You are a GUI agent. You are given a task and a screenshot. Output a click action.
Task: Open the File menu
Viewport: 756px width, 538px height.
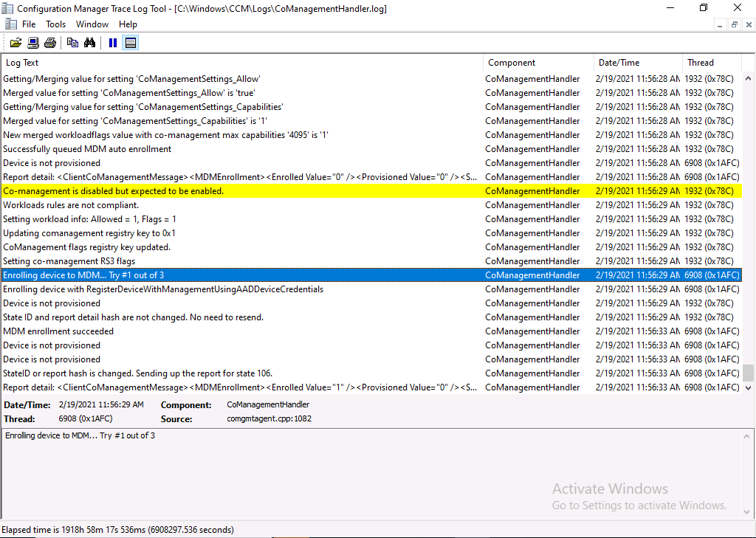tap(29, 24)
